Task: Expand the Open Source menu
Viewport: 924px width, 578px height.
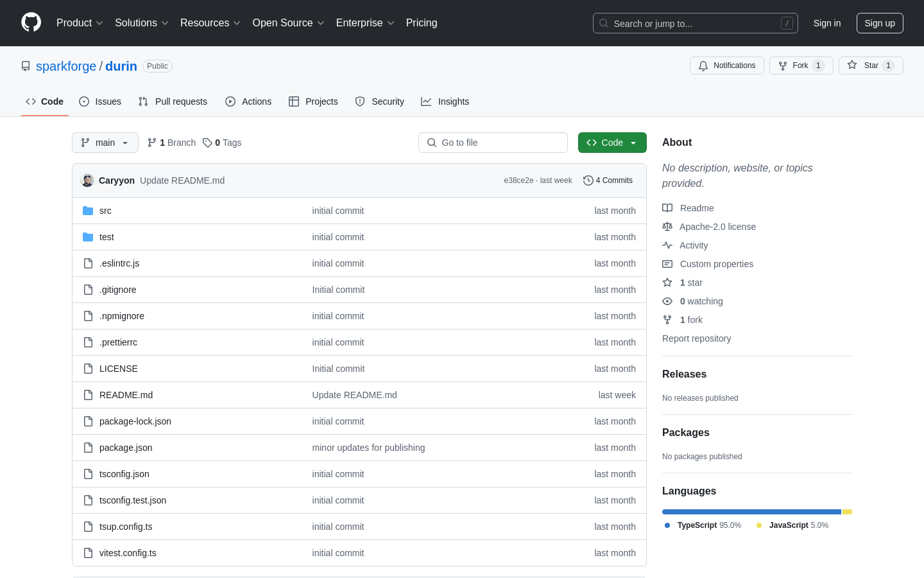Action: 289,23
